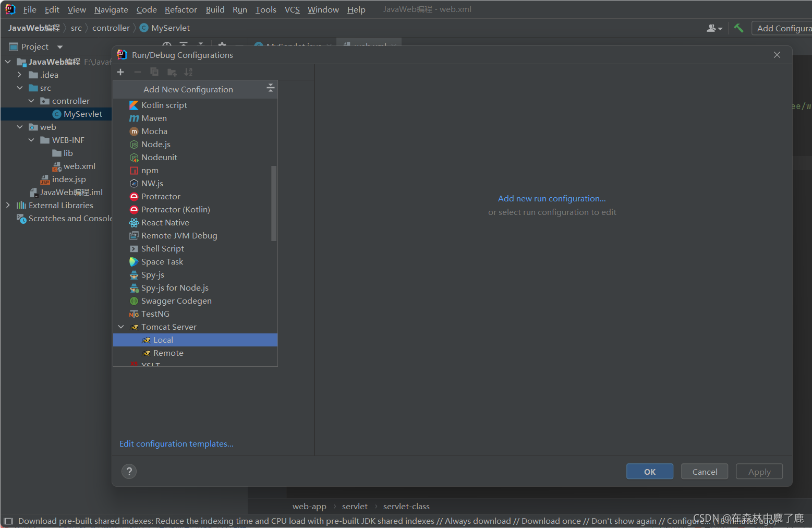
Task: Select index.jsp in project tree
Action: pos(63,179)
